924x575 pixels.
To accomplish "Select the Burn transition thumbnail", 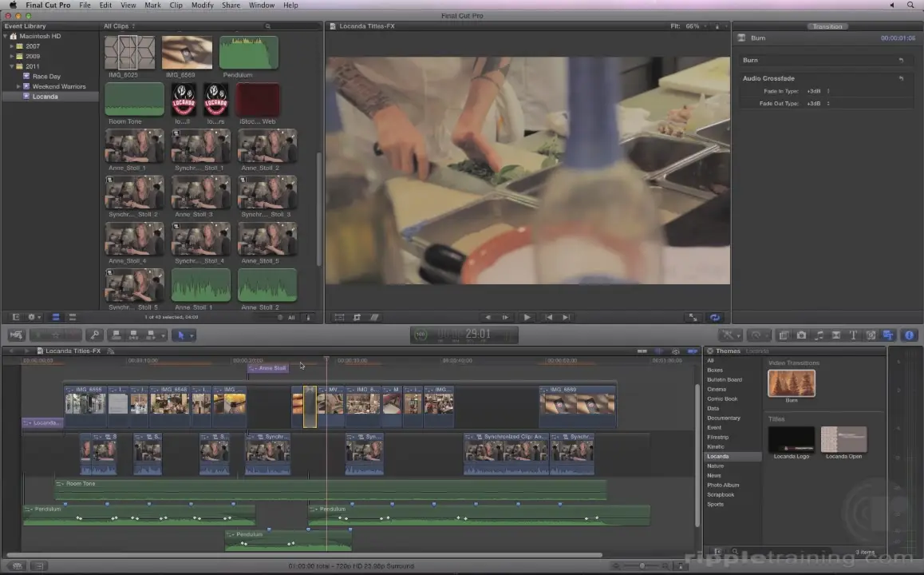I will [x=791, y=383].
